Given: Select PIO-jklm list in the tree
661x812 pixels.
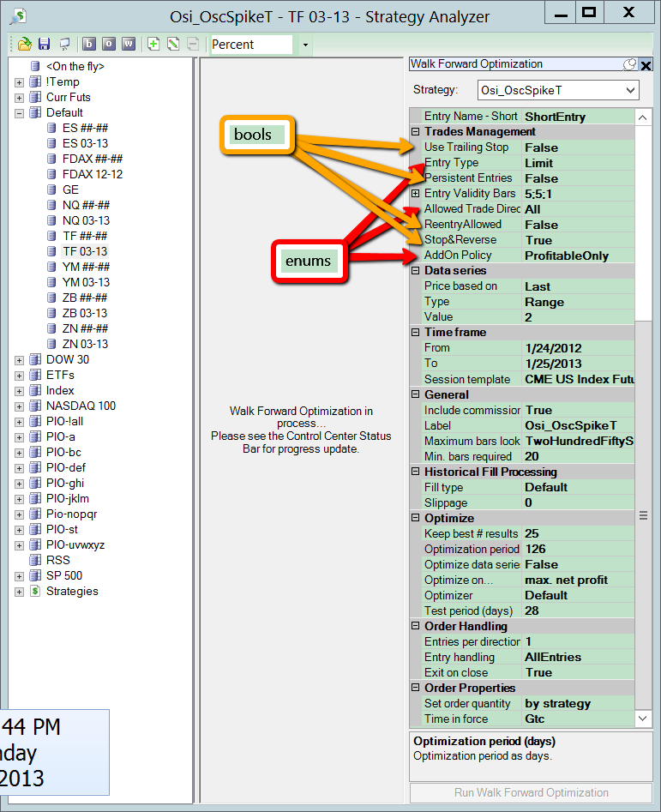Looking at the screenshot, I should [67, 499].
